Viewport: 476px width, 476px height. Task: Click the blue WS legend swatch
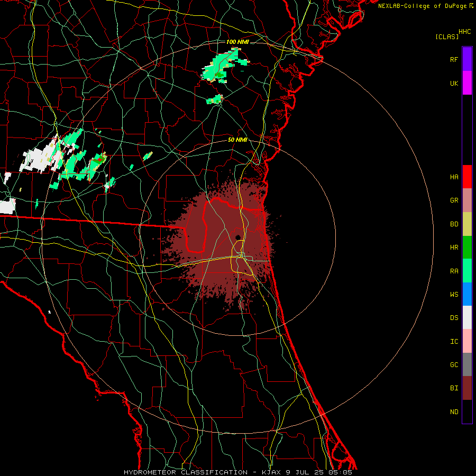pyautogui.click(x=467, y=294)
